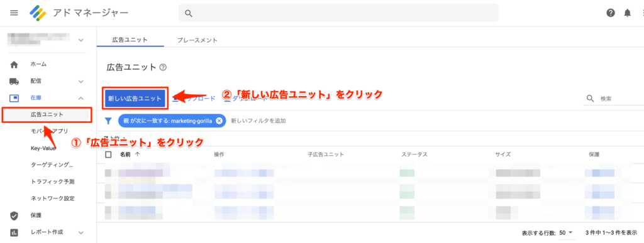The image size is (644, 243).
Task: Open the rows-per-page 50 dropdown
Action: pyautogui.click(x=567, y=232)
